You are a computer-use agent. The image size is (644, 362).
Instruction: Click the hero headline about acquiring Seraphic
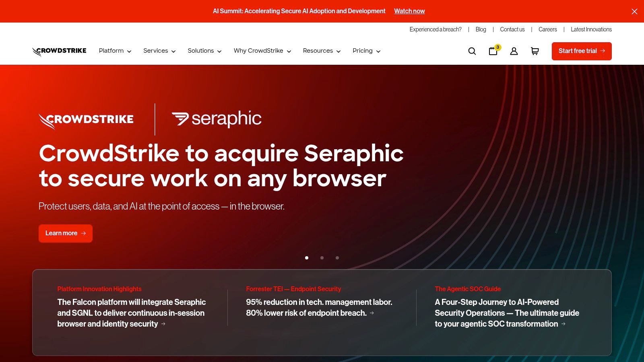tap(221, 166)
